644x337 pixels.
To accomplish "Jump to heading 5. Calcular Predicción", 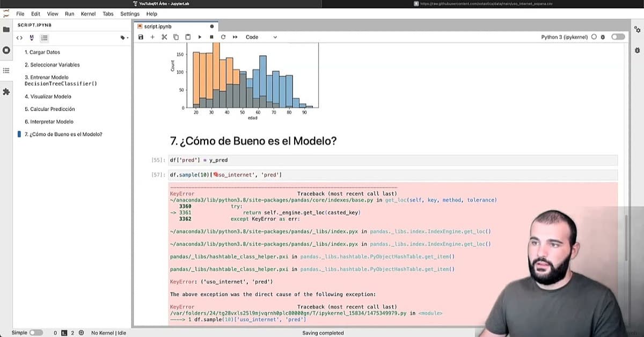I will (x=50, y=109).
